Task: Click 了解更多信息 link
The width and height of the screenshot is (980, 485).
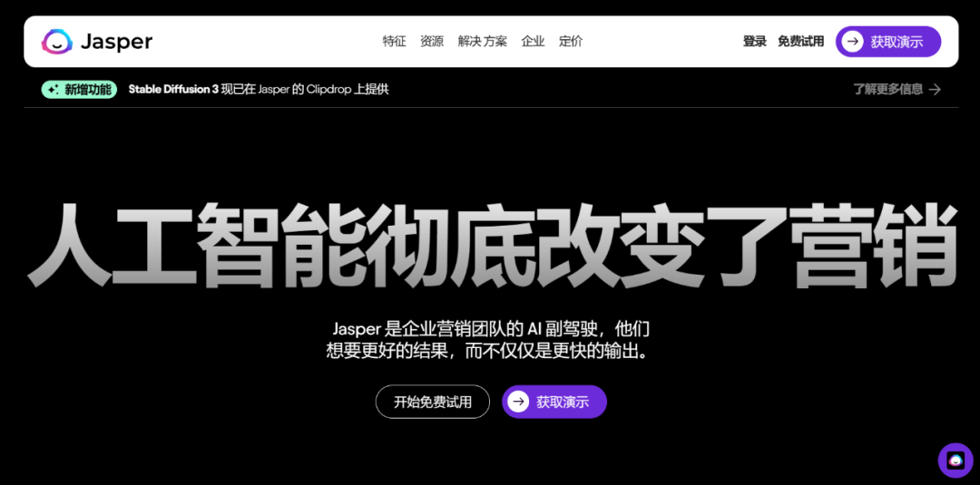Action: [888, 89]
